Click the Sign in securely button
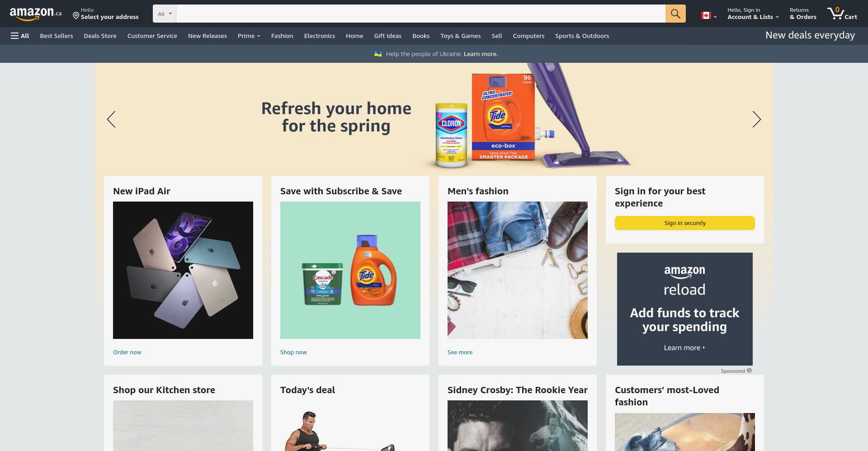 pyautogui.click(x=684, y=223)
